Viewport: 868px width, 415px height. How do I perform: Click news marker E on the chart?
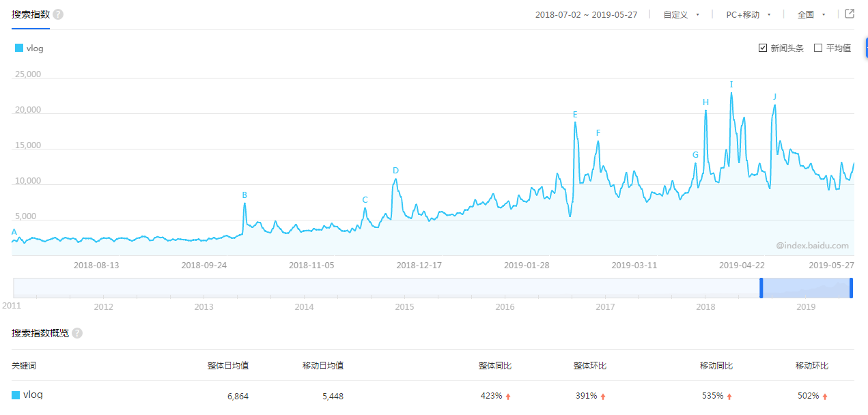pyautogui.click(x=575, y=115)
